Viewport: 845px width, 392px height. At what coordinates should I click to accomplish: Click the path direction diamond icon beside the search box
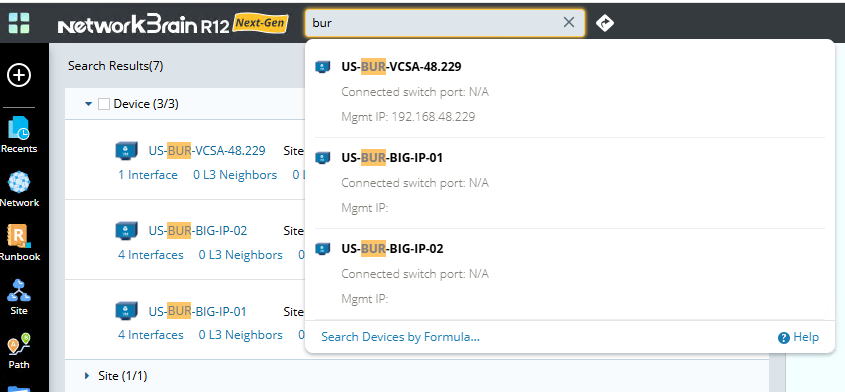coord(605,23)
